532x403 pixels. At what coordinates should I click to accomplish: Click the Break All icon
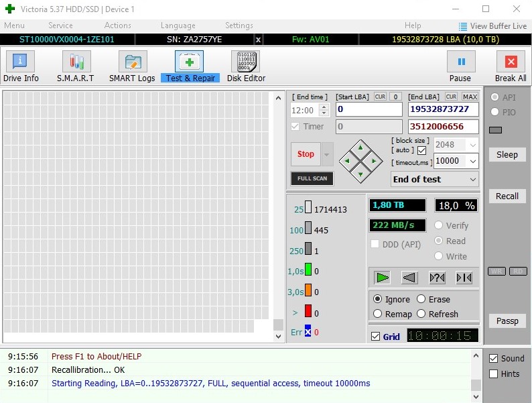(x=511, y=66)
